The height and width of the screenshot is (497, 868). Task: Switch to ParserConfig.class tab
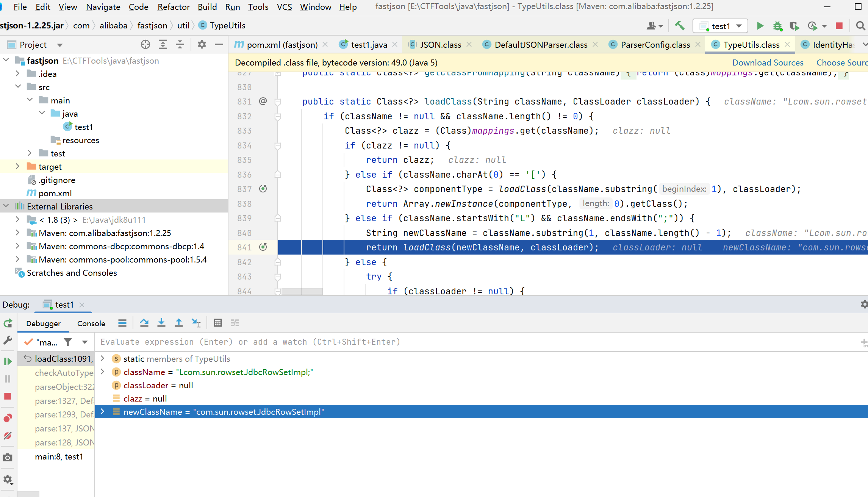tap(655, 45)
